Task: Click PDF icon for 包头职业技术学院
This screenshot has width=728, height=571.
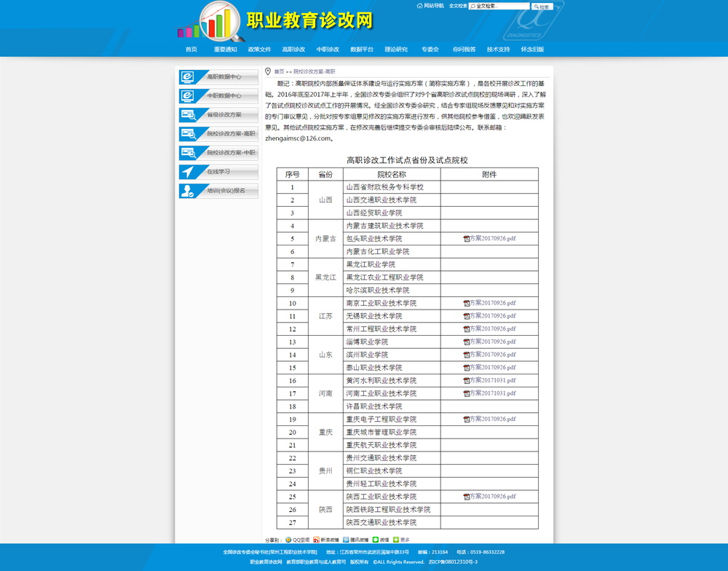Action: pyautogui.click(x=467, y=239)
